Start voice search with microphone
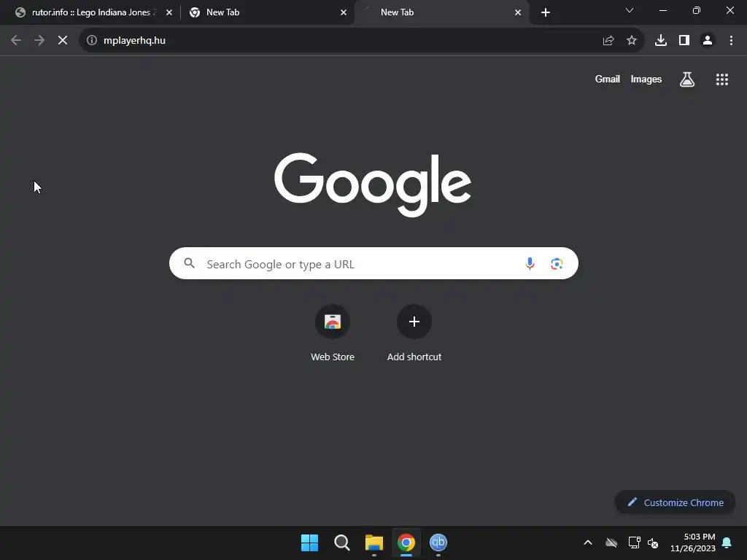The image size is (747, 560). click(530, 263)
